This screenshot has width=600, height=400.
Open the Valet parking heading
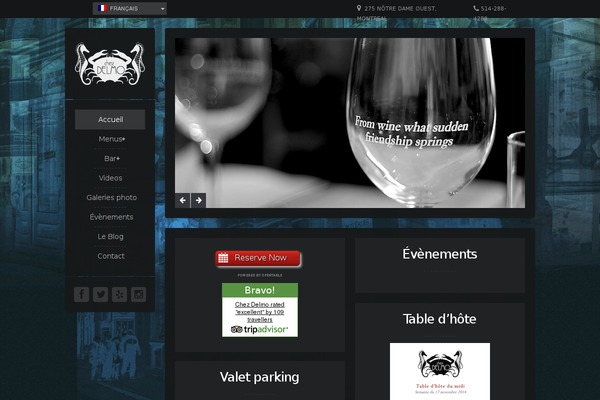coord(259,377)
